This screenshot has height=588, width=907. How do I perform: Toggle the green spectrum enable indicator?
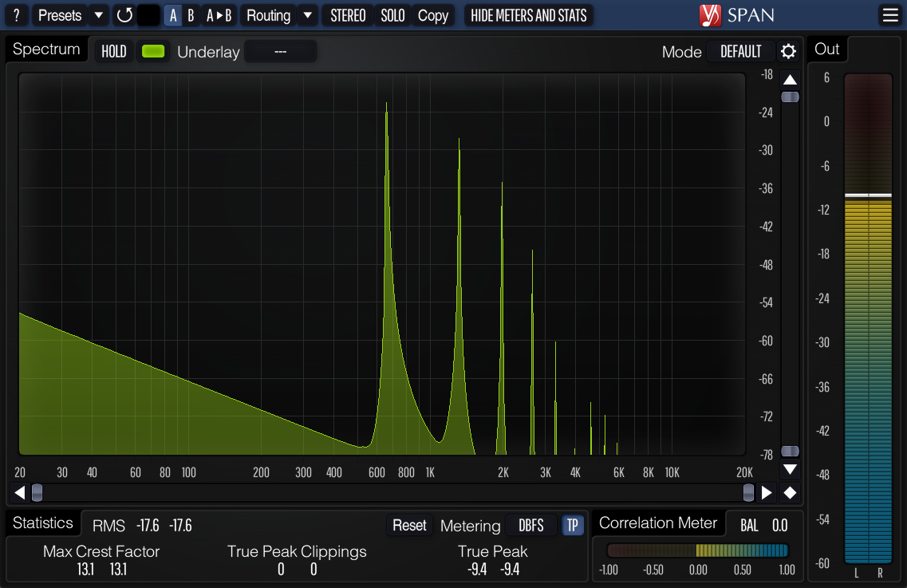(x=152, y=52)
